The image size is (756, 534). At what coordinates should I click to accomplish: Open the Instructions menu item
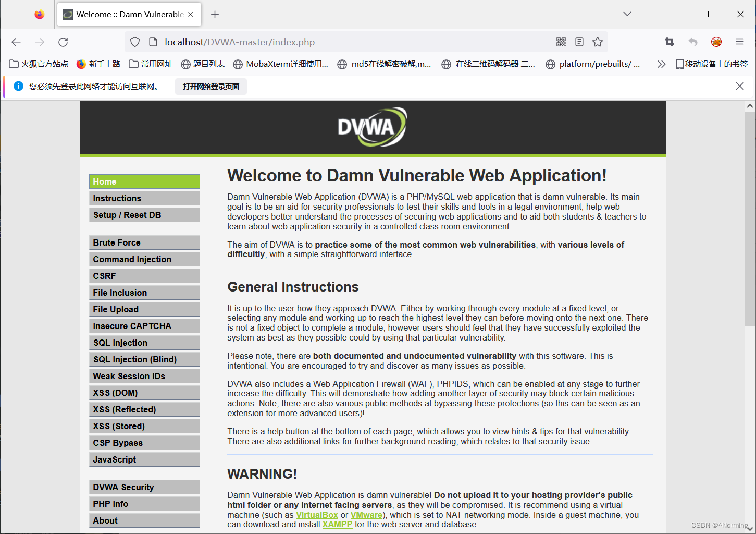[x=144, y=198]
